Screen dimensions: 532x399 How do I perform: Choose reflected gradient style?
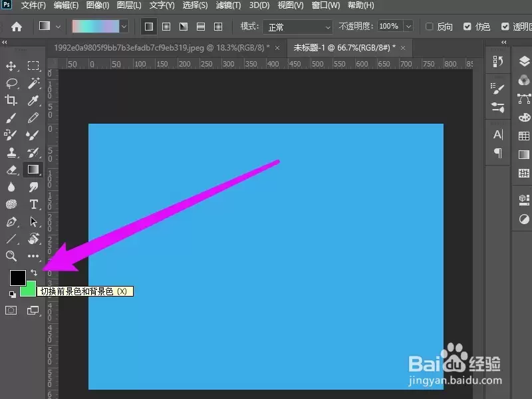[201, 27]
